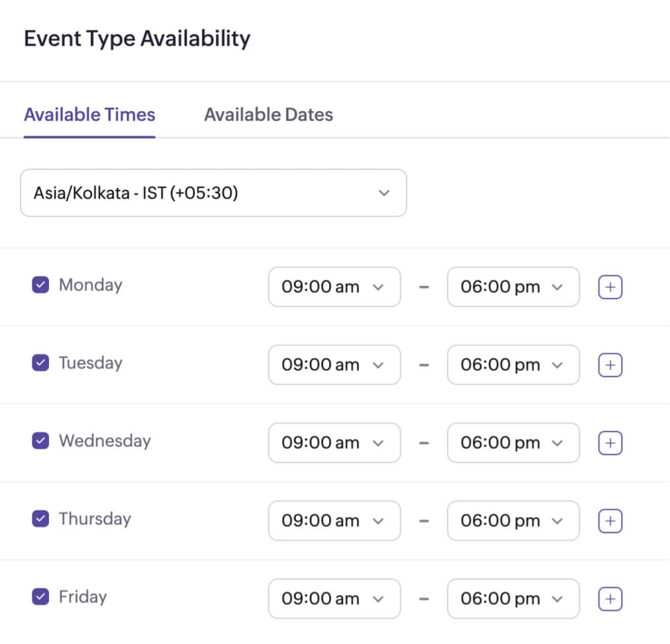The image size is (670, 644).
Task: Expand Tuesday's 06:00 pm end time dropdown
Action: tap(513, 365)
